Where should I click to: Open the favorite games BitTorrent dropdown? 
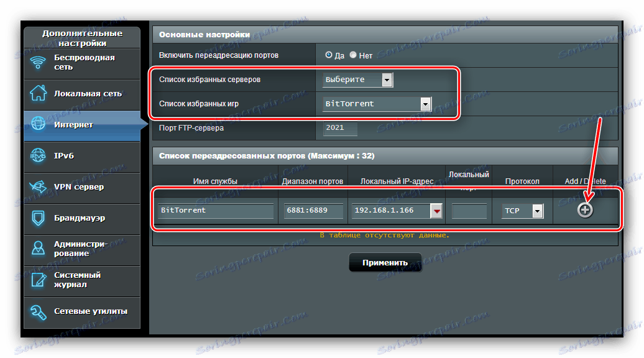click(377, 104)
